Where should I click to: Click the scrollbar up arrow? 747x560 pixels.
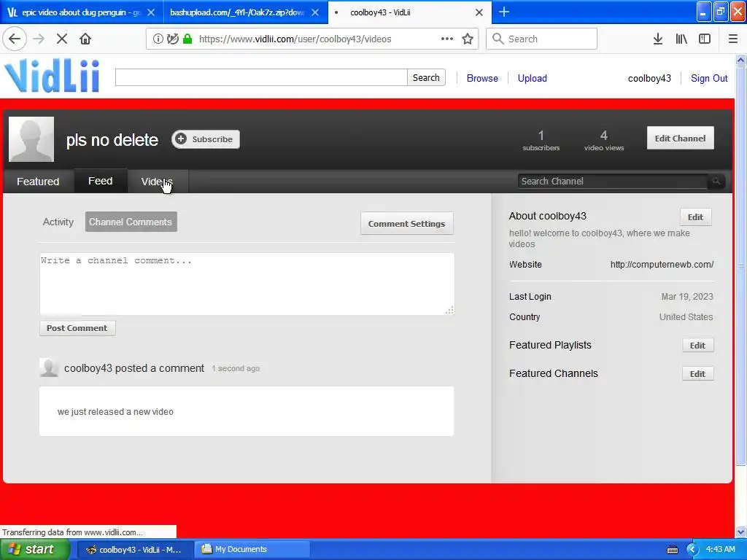click(x=740, y=60)
